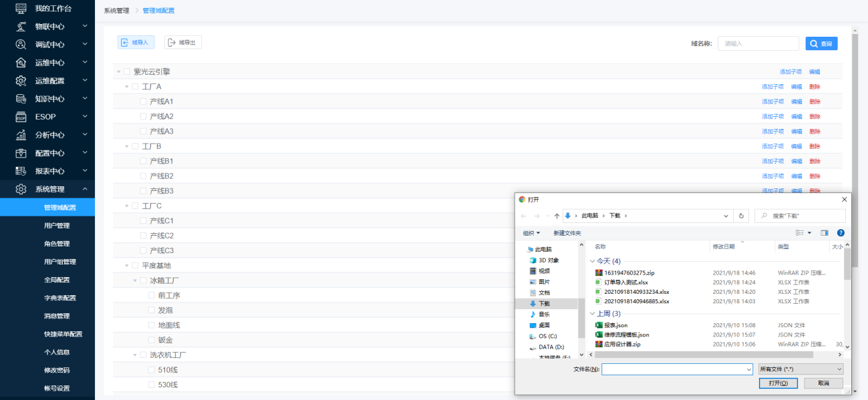Click the 域名称 input field
Screen dimensions: 868x400
(x=758, y=43)
